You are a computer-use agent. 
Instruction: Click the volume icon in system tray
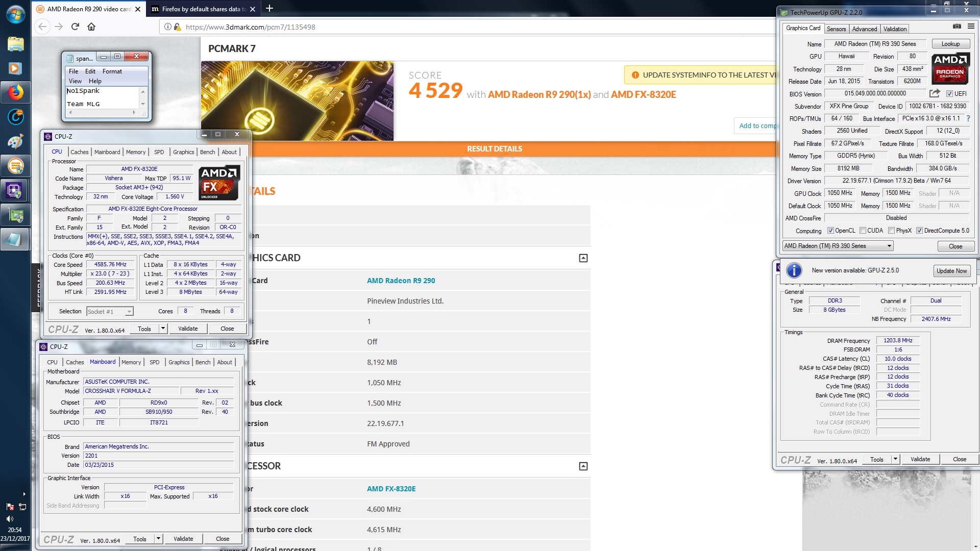(x=10, y=518)
